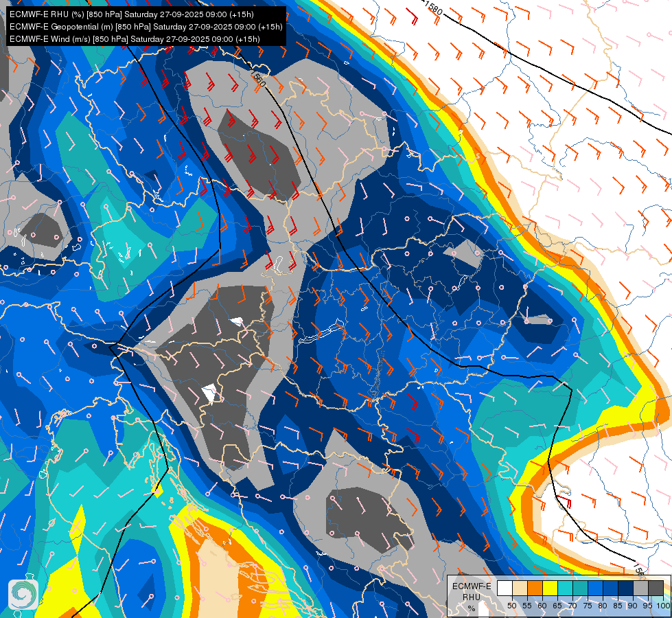The width and height of the screenshot is (672, 618).
Task: Click the '65' legend scale value
Action: 557,606
